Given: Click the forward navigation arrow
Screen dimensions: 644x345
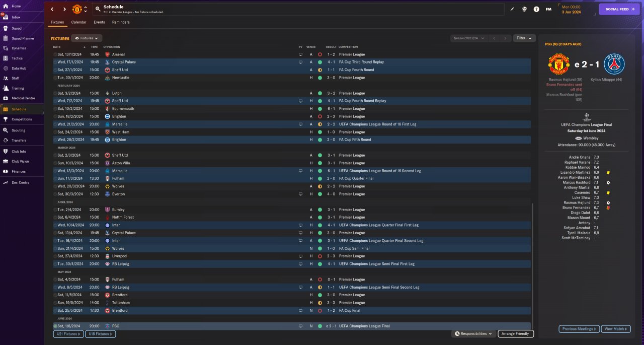Looking at the screenshot, I should [64, 9].
